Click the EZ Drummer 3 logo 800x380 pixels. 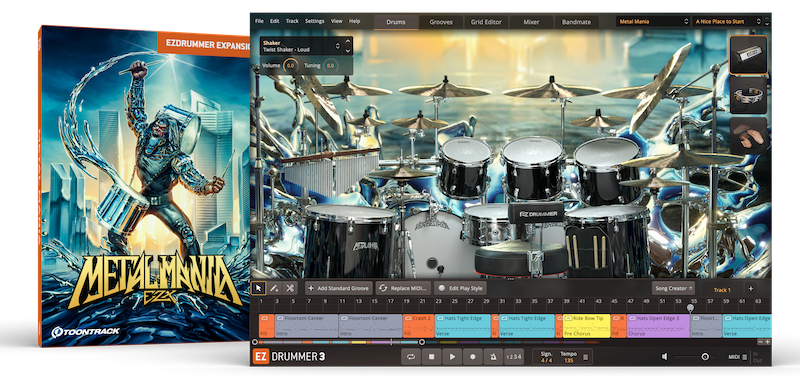pyautogui.click(x=289, y=357)
